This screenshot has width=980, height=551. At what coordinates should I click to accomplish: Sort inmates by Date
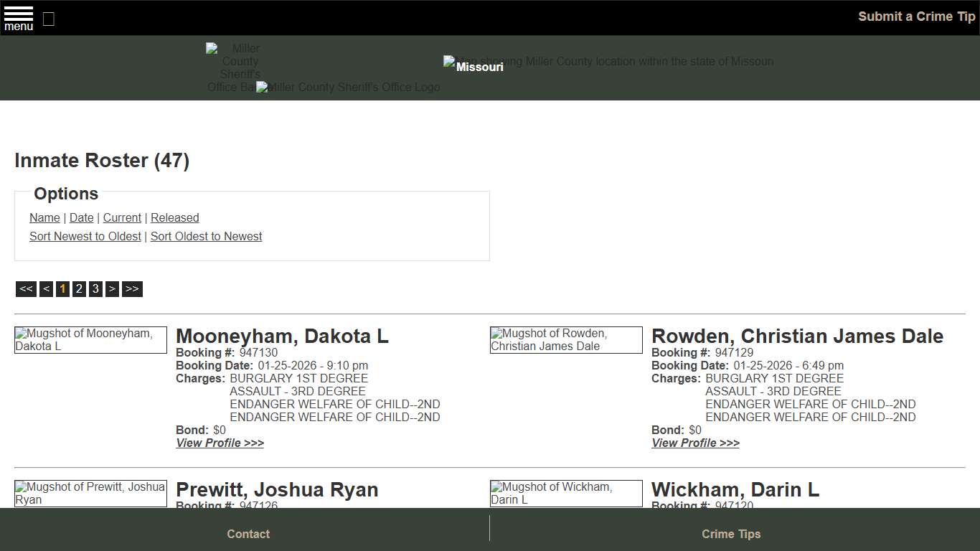[81, 217]
